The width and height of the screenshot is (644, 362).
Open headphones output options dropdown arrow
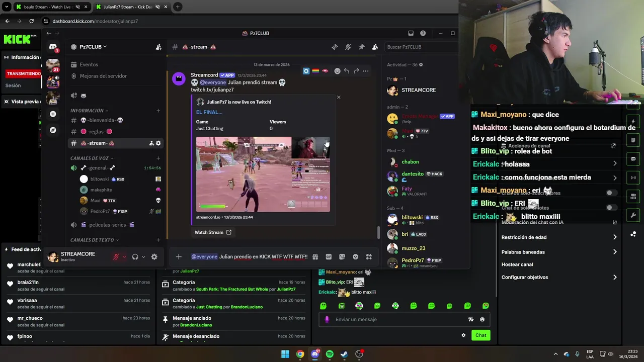(143, 256)
